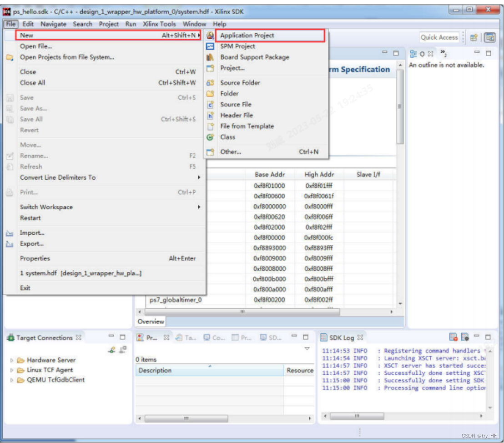
Task: Click the SPM Project icon
Action: coord(210,46)
